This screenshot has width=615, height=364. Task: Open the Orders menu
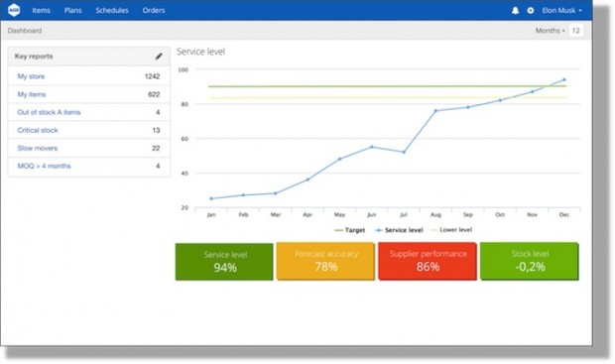pyautogui.click(x=154, y=11)
